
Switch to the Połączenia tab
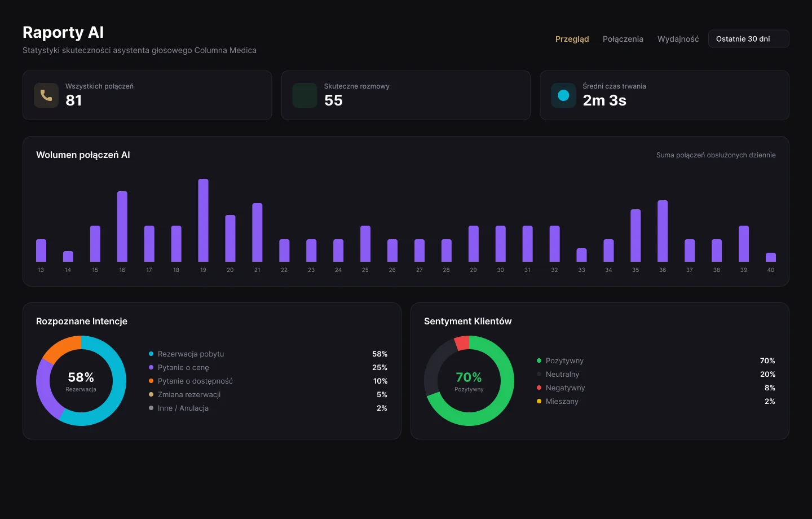(x=623, y=39)
